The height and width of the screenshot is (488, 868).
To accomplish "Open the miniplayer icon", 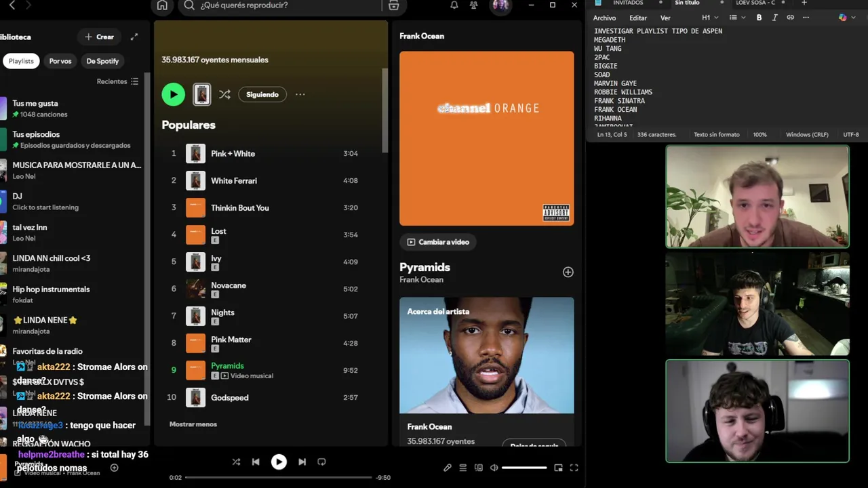I will coord(558,468).
